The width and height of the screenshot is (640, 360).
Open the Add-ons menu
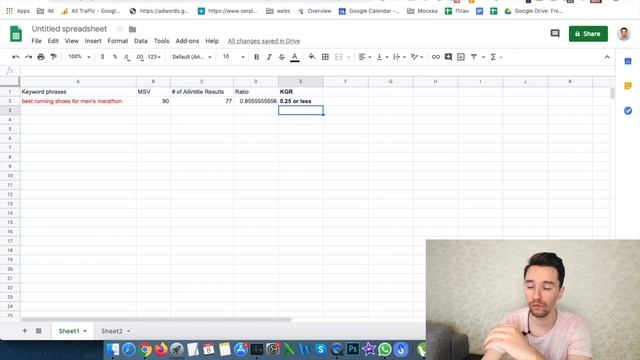pyautogui.click(x=187, y=41)
